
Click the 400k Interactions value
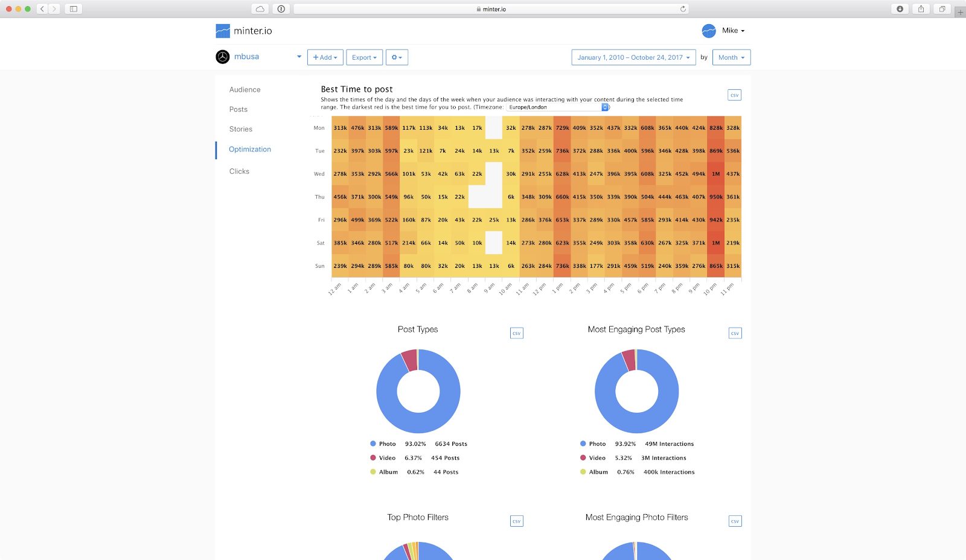pyautogui.click(x=669, y=472)
